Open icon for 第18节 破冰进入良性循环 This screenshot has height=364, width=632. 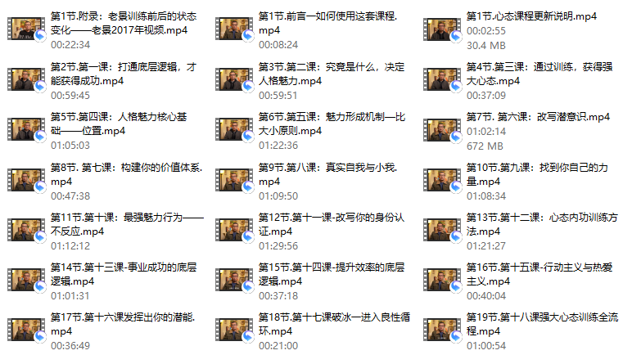coord(234,330)
